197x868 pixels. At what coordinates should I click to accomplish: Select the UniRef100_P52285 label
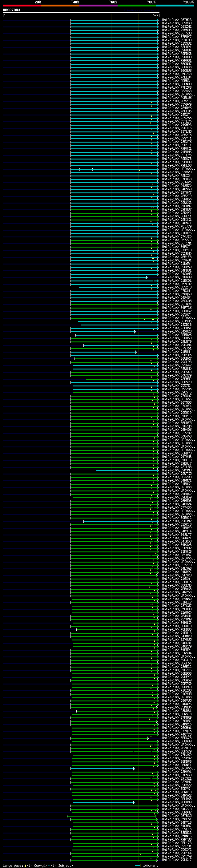(176, 389)
